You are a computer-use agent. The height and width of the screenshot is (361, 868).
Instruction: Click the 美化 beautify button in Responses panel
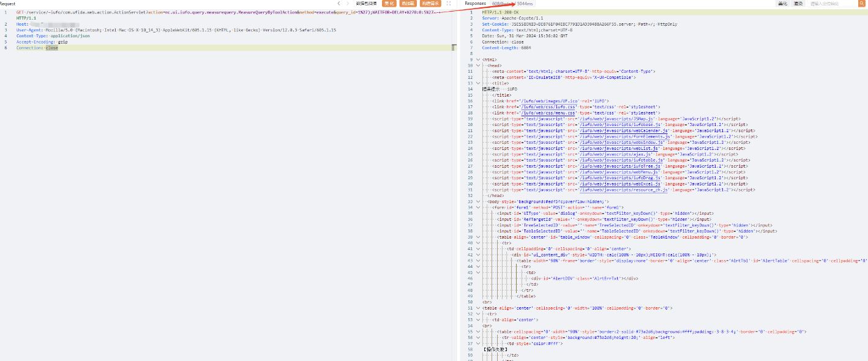(782, 4)
